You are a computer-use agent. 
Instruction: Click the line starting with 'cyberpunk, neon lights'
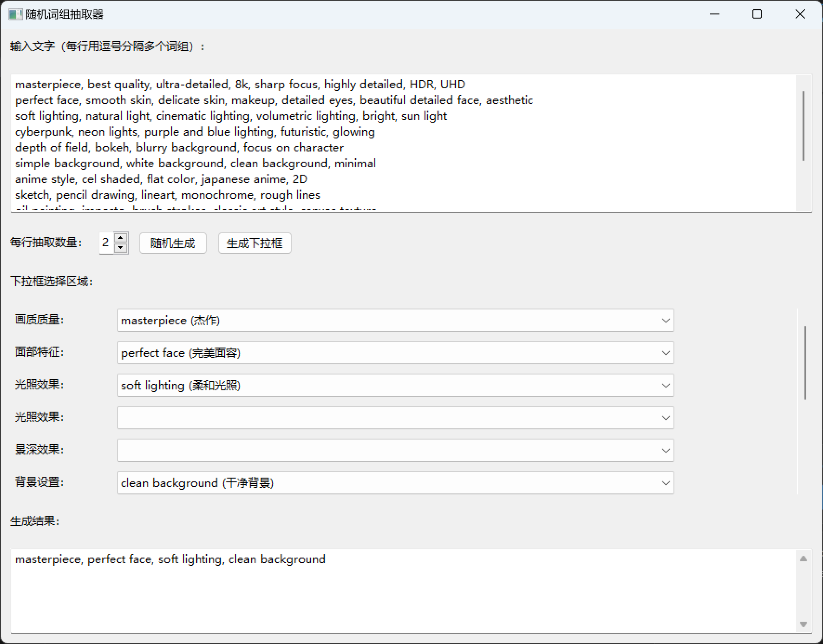(195, 132)
